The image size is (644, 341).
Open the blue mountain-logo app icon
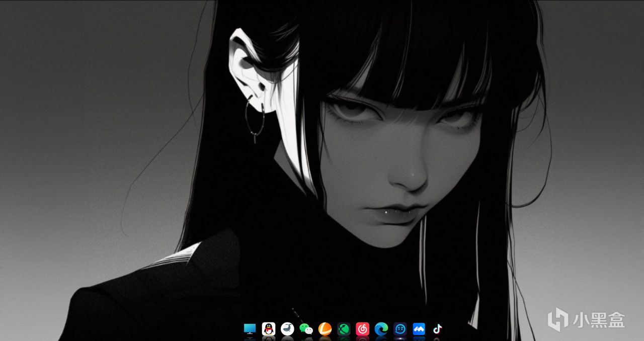point(419,329)
